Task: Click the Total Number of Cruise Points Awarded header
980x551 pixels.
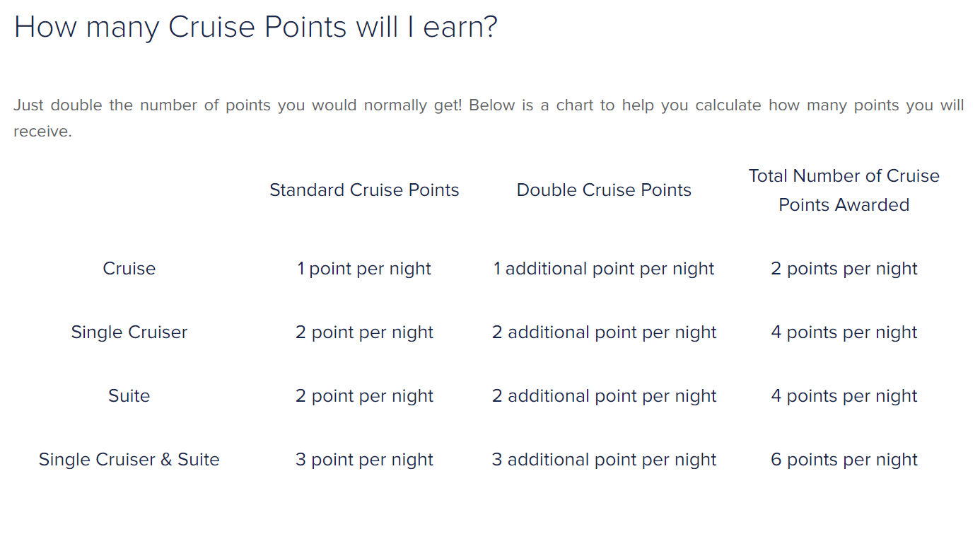Action: tap(844, 190)
